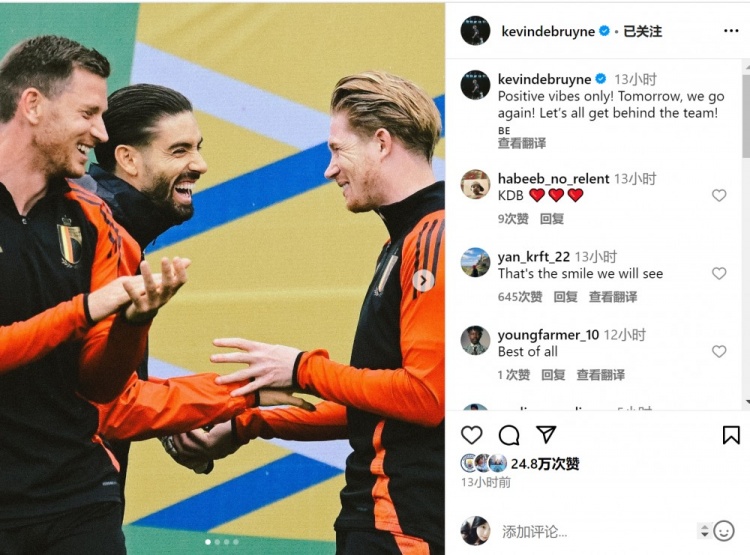
Task: Open 24.8万次赞 likes list
Action: [545, 464]
